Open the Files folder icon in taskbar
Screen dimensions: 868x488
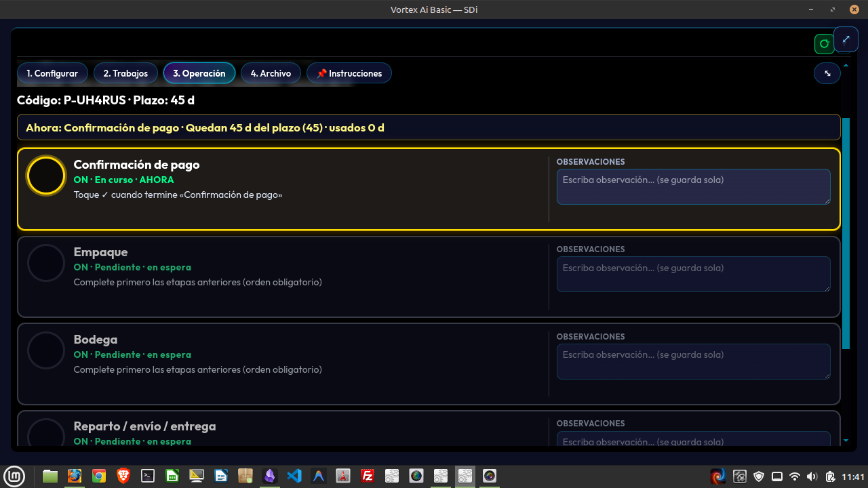[x=50, y=476]
